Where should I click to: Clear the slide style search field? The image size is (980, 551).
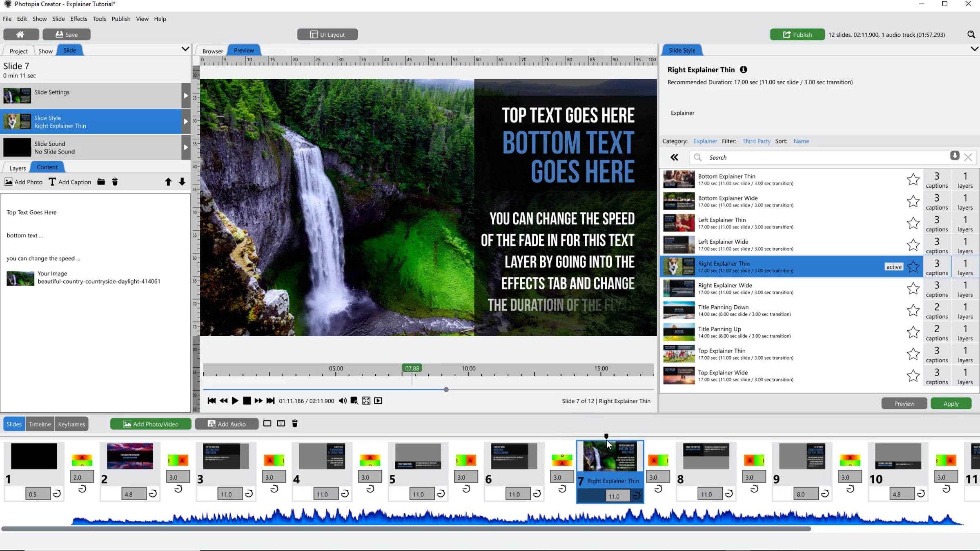[968, 157]
